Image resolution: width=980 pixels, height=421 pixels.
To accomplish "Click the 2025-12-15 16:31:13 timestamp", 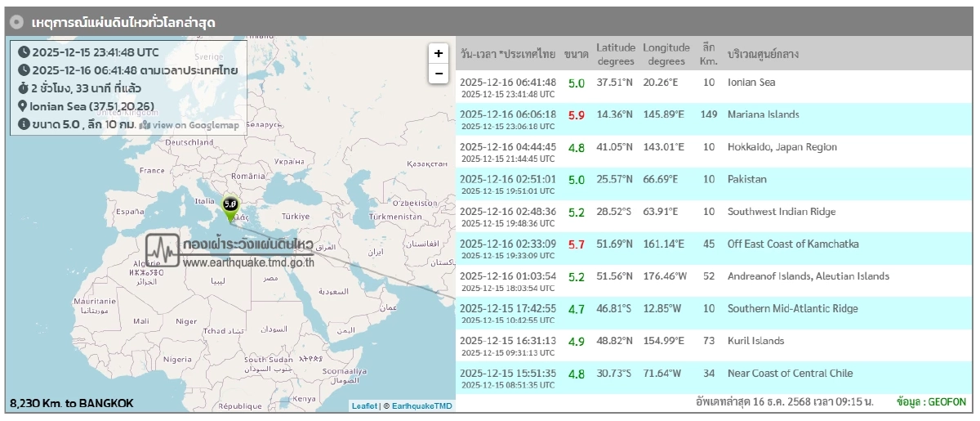I will coord(508,341).
